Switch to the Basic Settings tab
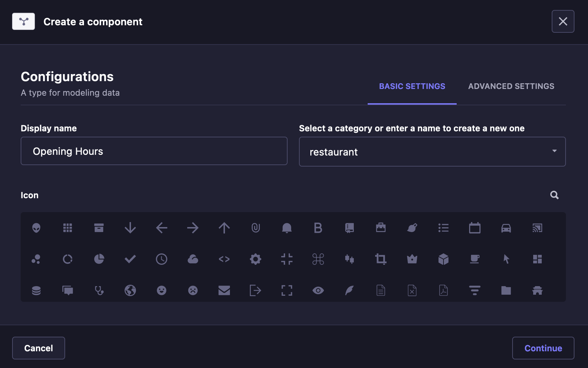This screenshot has height=368, width=588. point(412,86)
